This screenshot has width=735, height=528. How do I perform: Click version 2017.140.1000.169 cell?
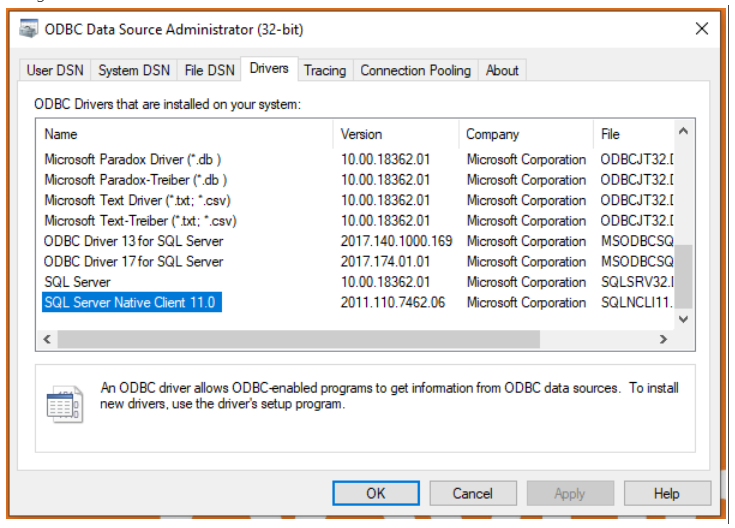coord(397,241)
